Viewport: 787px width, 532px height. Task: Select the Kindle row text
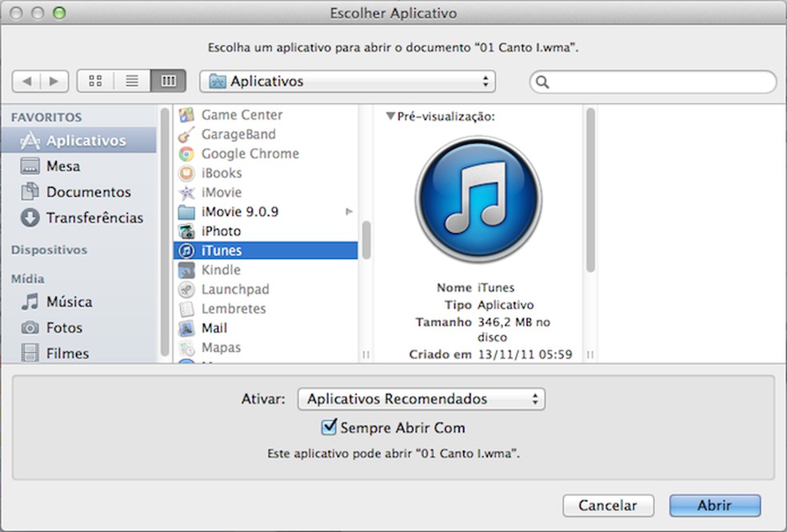point(221,270)
